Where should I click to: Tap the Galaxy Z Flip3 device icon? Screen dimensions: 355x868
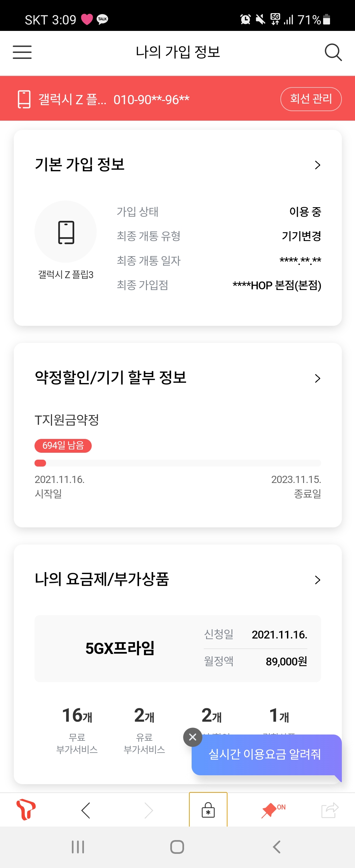66,232
